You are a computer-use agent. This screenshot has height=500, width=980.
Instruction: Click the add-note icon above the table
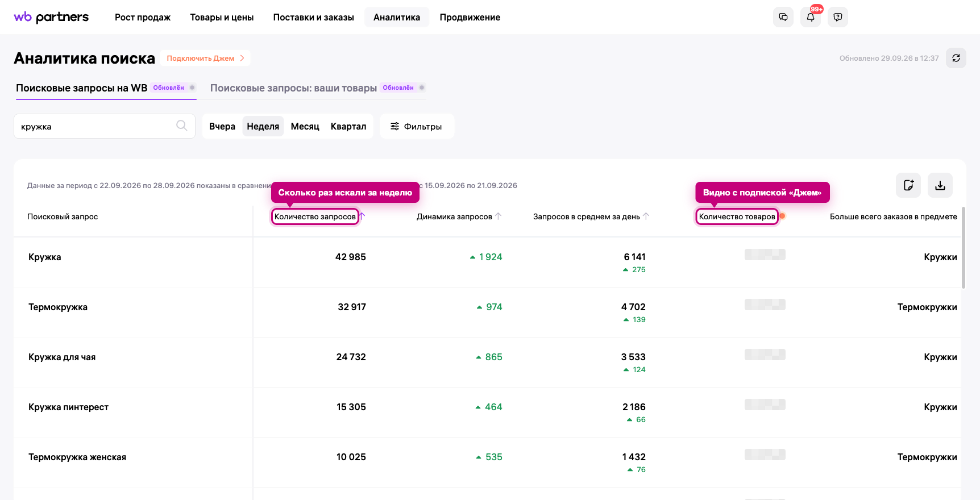point(908,185)
